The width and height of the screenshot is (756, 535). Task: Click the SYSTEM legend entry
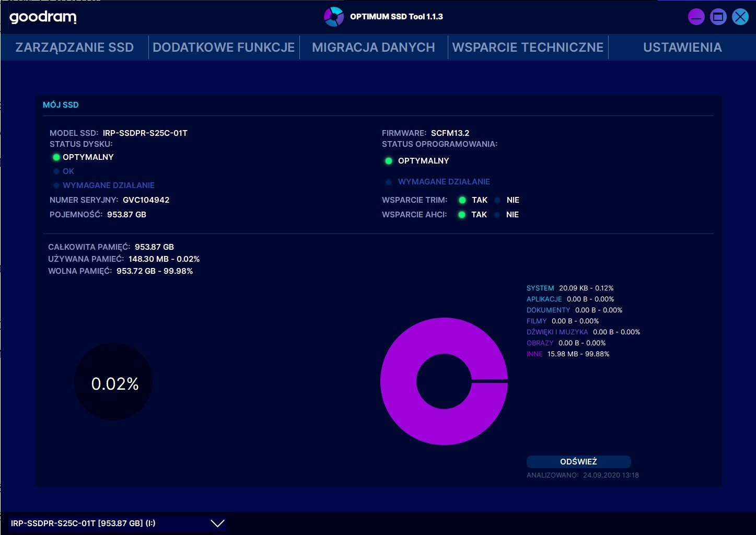pos(540,288)
